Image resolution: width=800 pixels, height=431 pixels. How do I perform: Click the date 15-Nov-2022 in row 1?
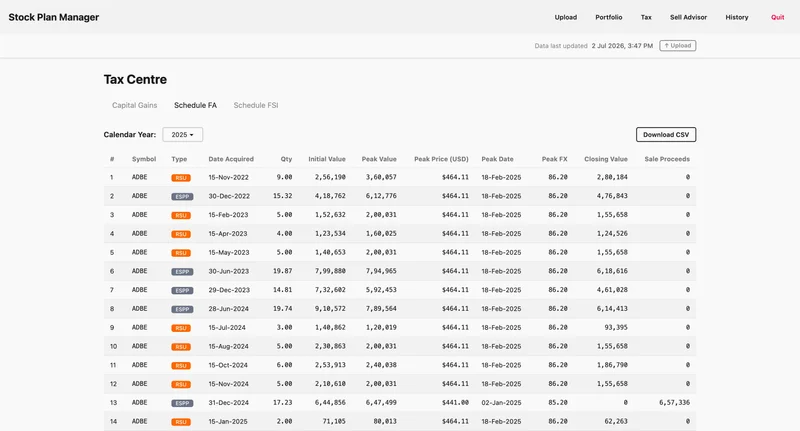[229, 178]
